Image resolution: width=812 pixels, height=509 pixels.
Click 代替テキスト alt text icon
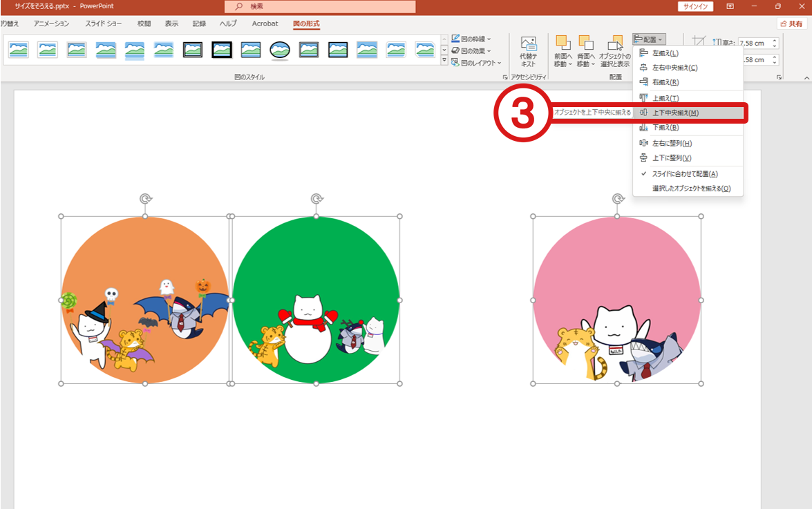pos(528,44)
